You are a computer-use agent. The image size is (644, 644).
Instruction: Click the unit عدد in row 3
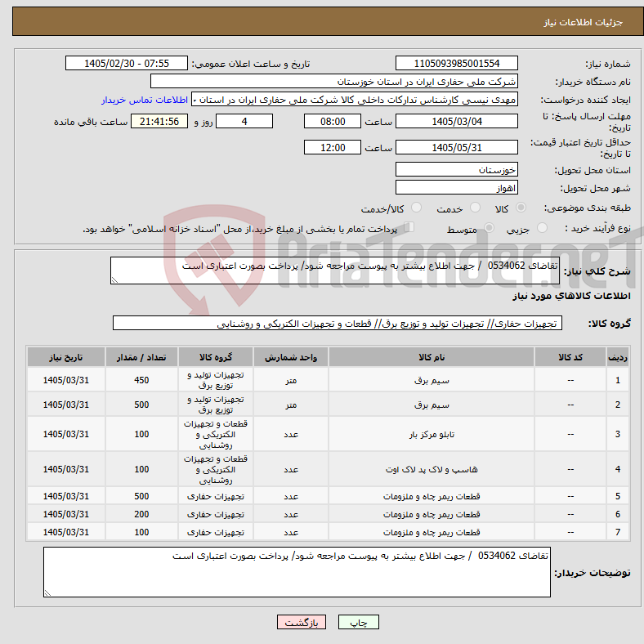(x=291, y=434)
